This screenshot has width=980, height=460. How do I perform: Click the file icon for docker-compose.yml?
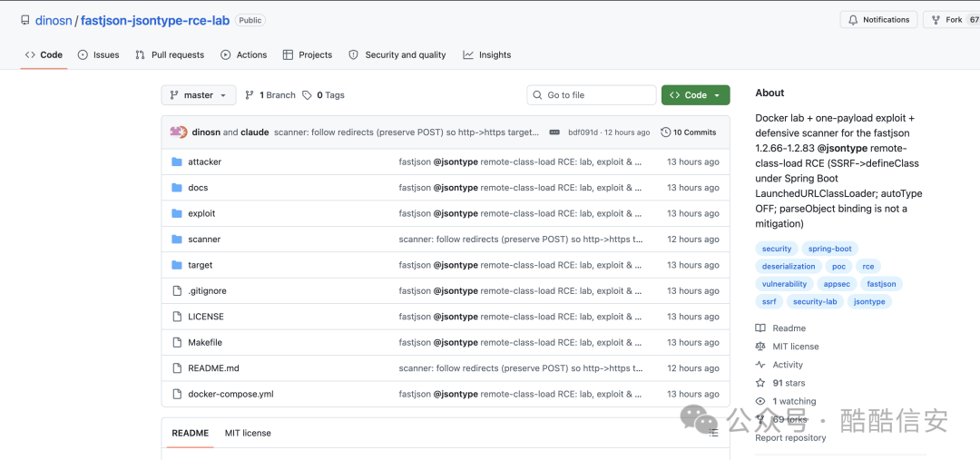(x=177, y=394)
